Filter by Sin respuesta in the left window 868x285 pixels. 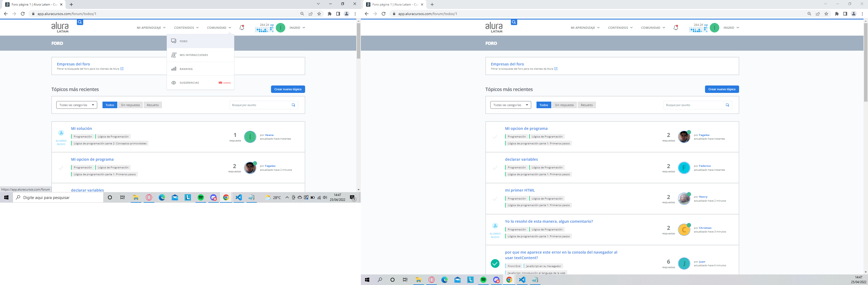coord(130,105)
